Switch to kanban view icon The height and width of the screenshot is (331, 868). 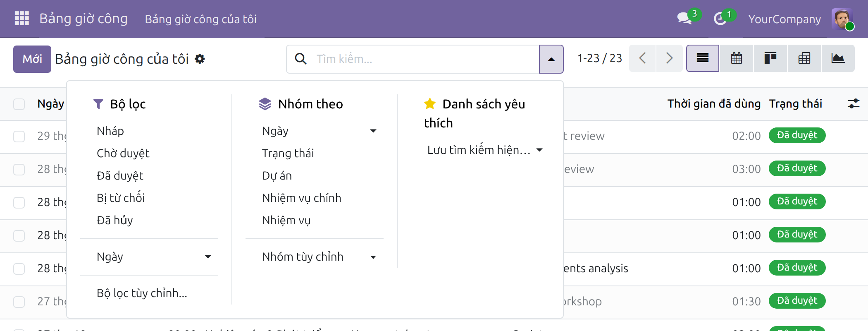coord(770,58)
